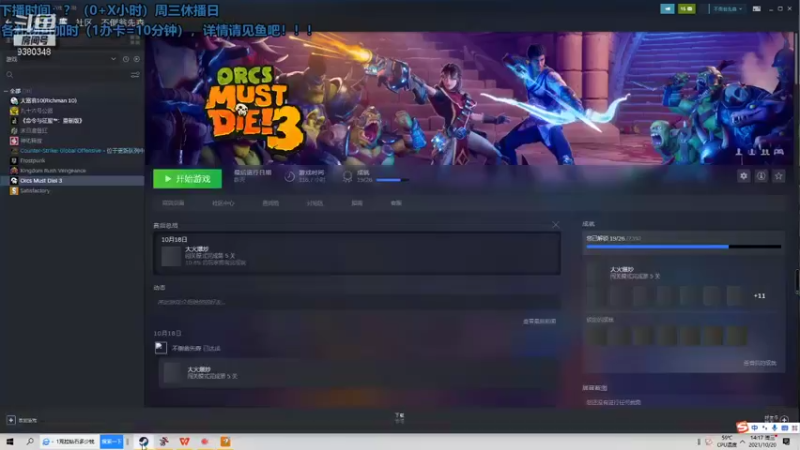The image size is (800, 450).
Task: Open the 社区中心 community hub tab
Action: pyautogui.click(x=223, y=203)
